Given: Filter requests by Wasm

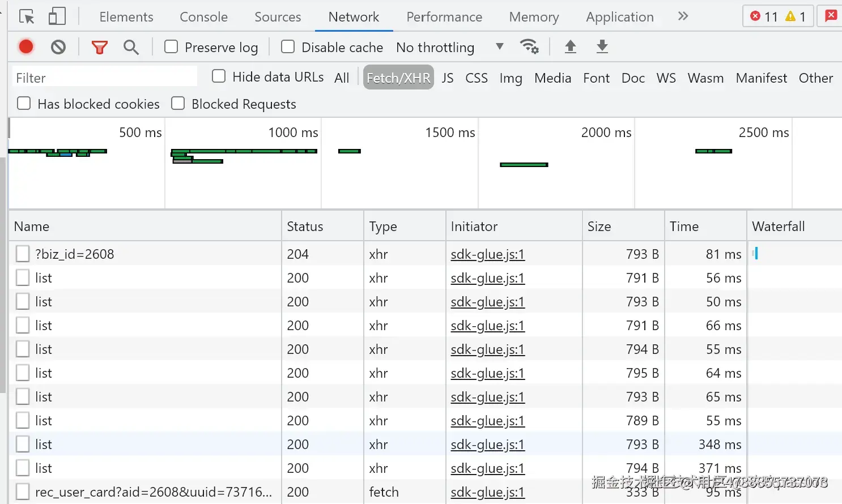Looking at the screenshot, I should coord(705,78).
